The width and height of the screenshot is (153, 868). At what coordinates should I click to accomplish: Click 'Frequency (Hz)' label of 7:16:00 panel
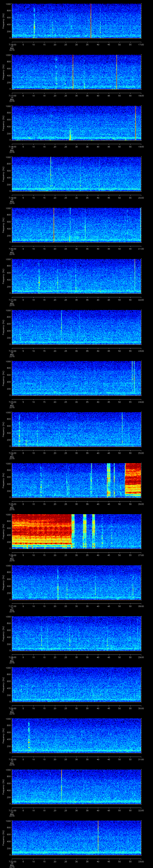(3, 21)
